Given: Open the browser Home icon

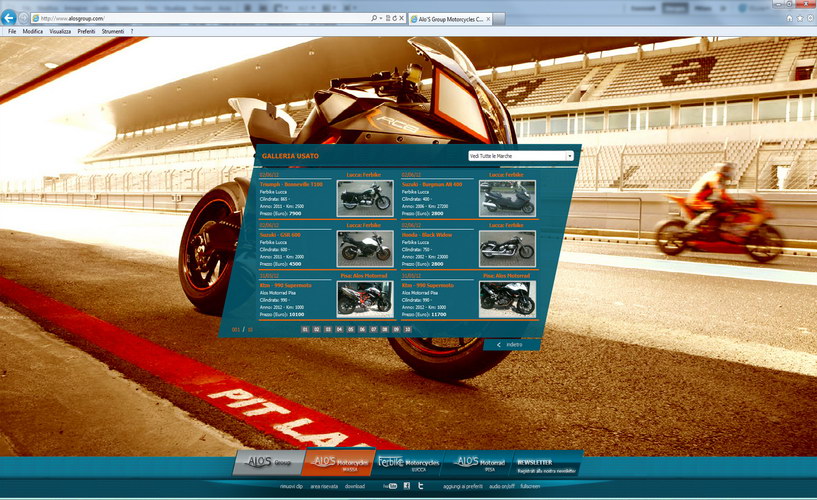Looking at the screenshot, I should click(x=789, y=18).
